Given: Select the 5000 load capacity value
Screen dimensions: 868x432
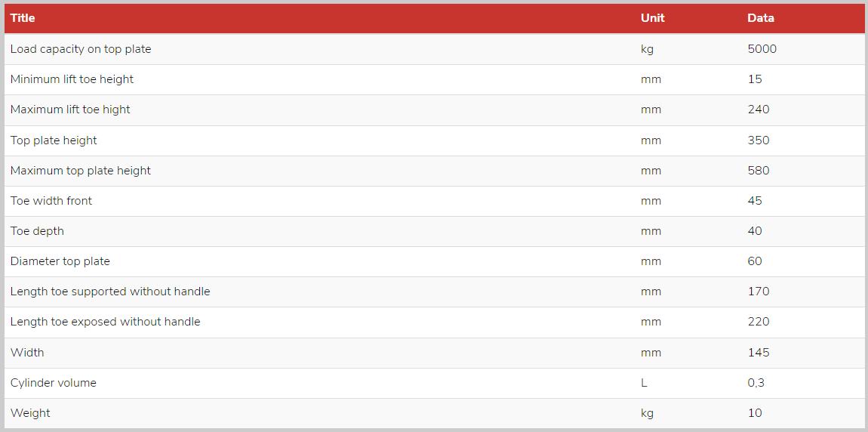Looking at the screenshot, I should point(762,49).
